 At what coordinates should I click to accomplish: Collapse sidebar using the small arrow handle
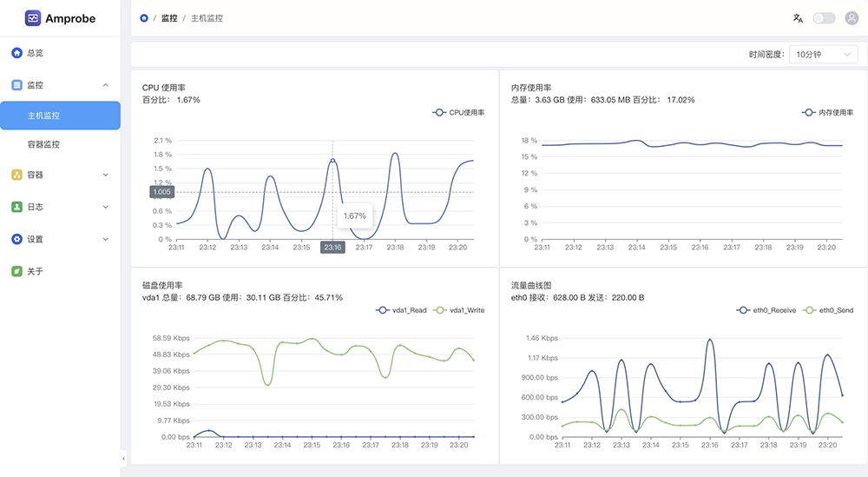123,458
